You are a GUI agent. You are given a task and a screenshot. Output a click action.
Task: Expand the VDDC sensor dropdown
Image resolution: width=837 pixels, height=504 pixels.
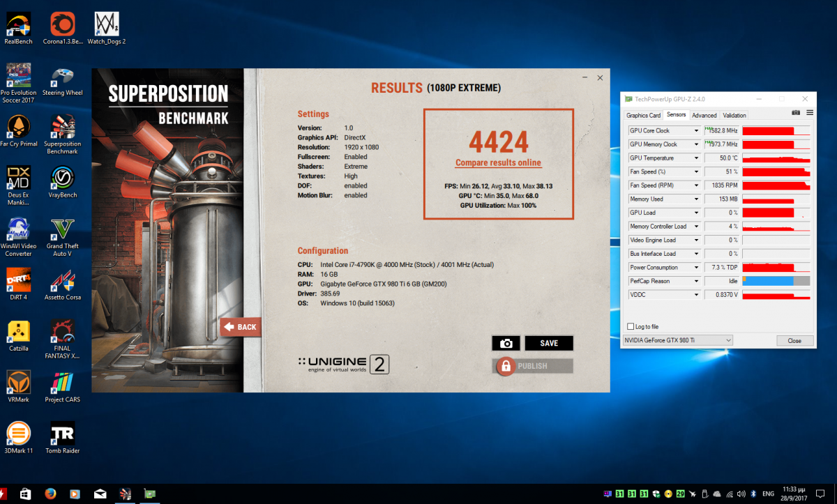point(695,295)
